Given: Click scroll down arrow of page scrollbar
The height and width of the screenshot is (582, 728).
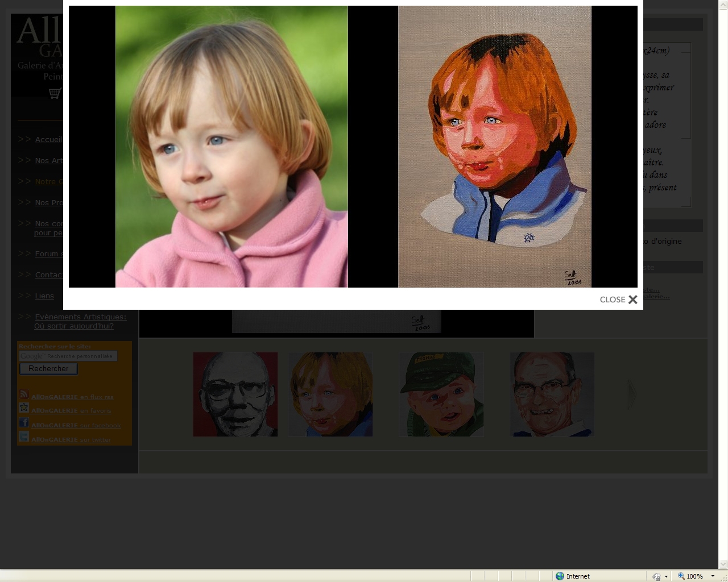Looking at the screenshot, I should (x=723, y=564).
